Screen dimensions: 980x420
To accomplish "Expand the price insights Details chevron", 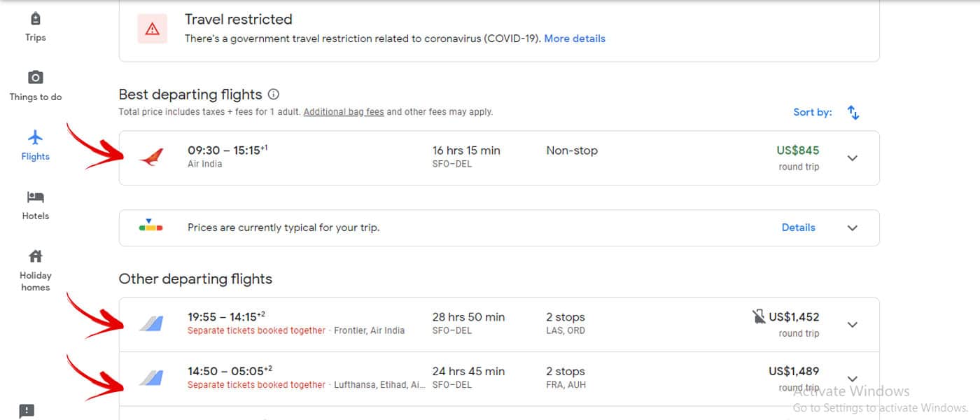I will [853, 227].
